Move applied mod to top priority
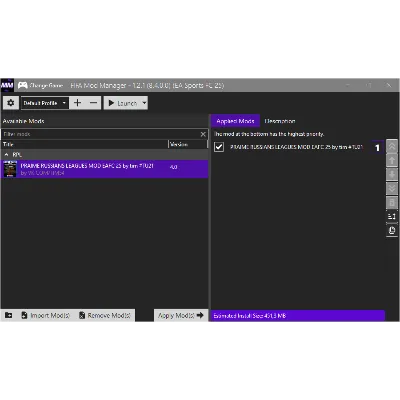Screen dimensions: 400x400 click(x=392, y=146)
